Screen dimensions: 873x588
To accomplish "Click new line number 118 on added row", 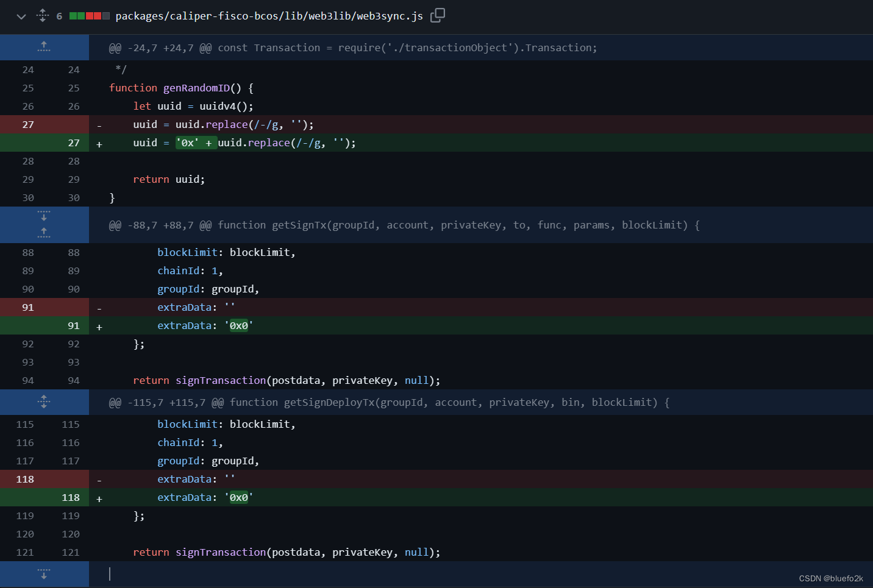I will coord(71,497).
